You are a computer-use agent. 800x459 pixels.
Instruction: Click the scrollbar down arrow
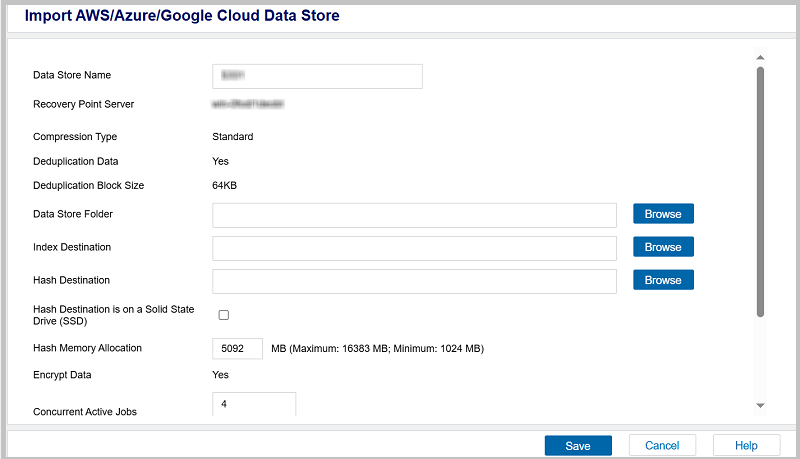[760, 405]
